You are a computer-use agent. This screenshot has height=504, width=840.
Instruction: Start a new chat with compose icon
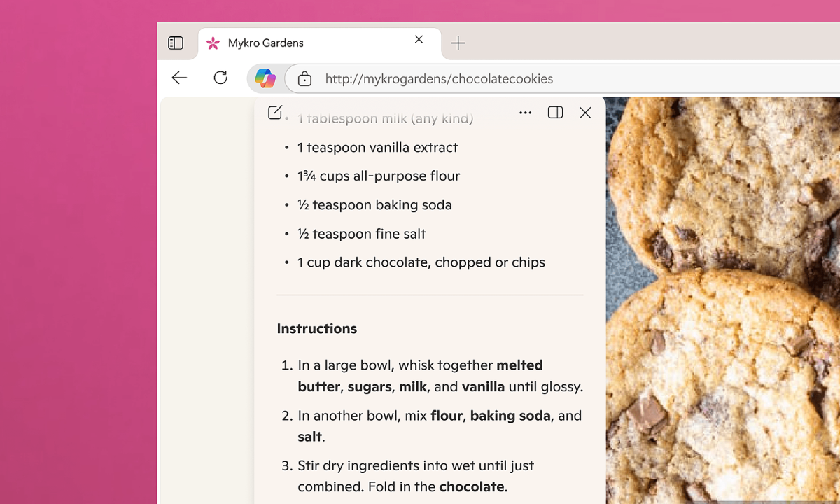[275, 113]
